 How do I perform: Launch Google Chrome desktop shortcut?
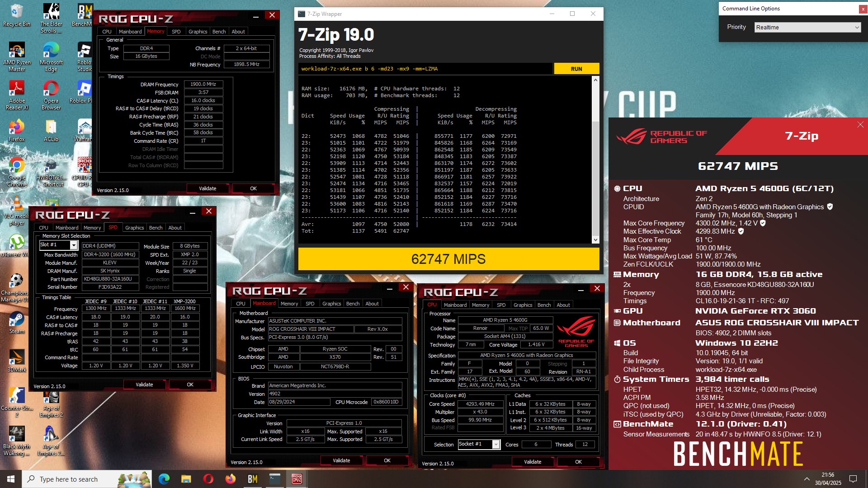point(17,172)
